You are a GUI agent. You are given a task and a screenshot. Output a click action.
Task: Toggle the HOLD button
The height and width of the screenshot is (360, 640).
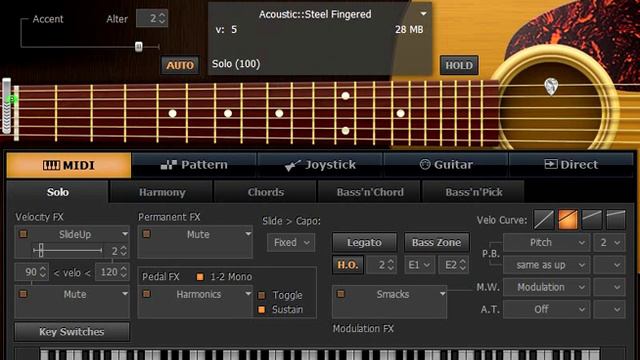click(x=459, y=65)
